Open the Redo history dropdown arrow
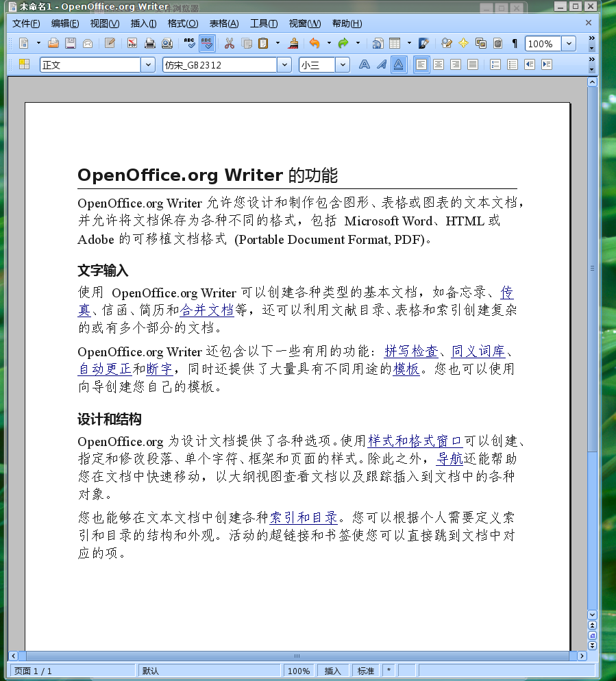The image size is (616, 681). [x=358, y=43]
